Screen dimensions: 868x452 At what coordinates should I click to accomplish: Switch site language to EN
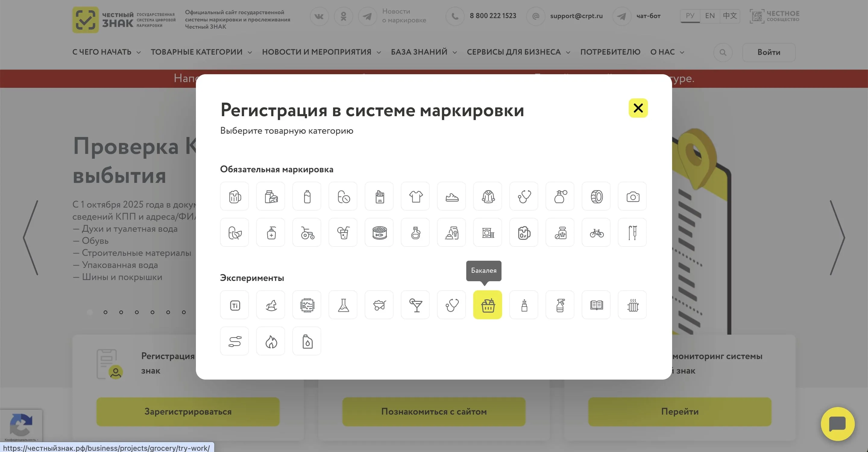pyautogui.click(x=710, y=16)
